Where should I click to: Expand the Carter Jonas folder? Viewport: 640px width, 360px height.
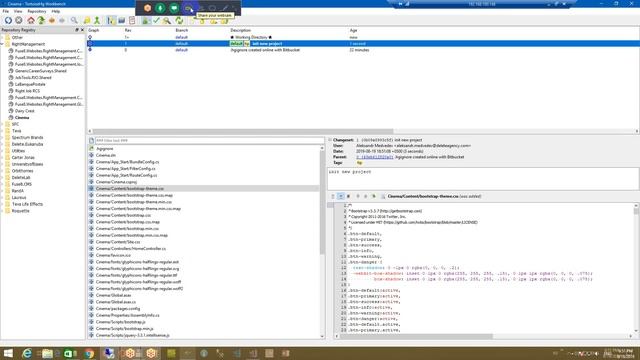(2, 158)
